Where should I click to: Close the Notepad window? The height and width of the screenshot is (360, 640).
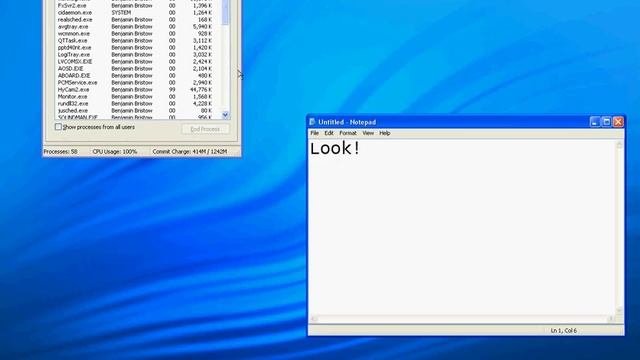pos(618,122)
